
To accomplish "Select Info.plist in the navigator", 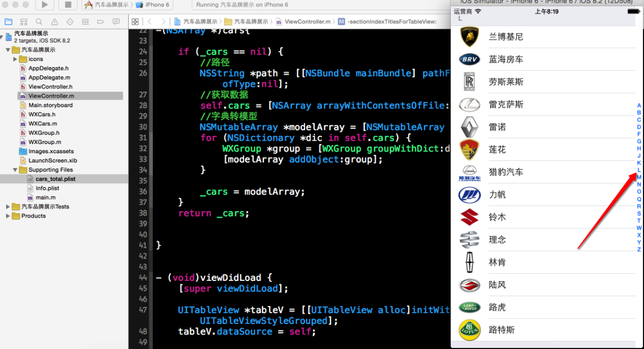I will pos(47,188).
